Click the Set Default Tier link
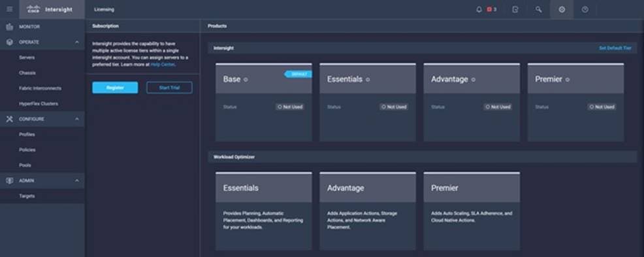Image resolution: width=644 pixels, height=257 pixels. [x=615, y=48]
